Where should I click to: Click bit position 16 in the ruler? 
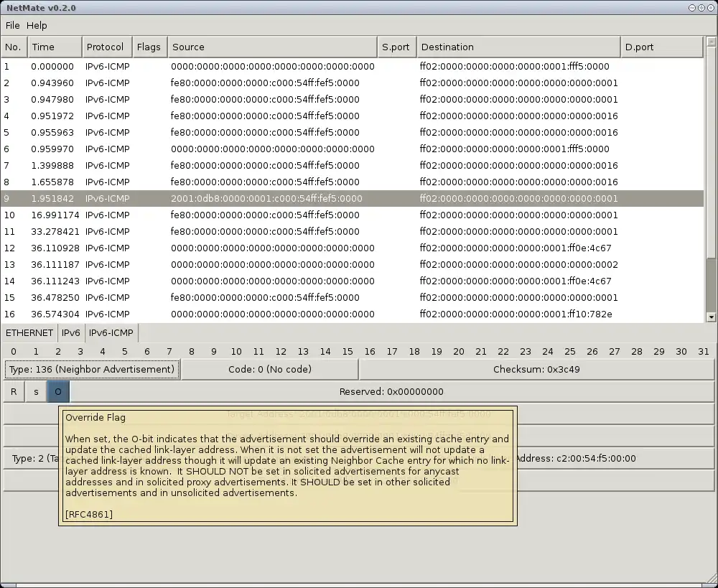point(370,351)
